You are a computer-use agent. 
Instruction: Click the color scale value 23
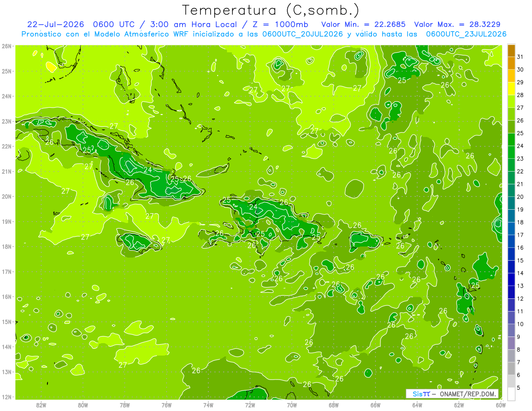(520, 159)
